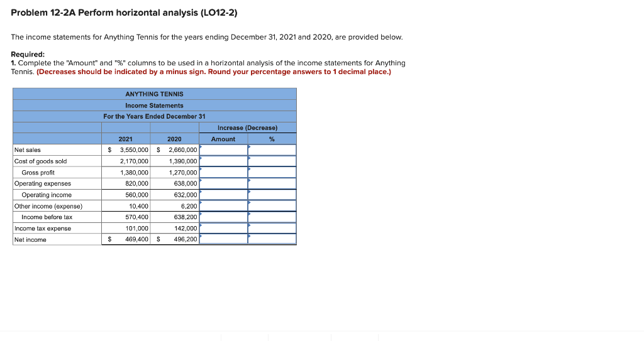This screenshot has width=644, height=341.
Task: Click the 2020 gross profit 1,270,000
Action: tap(183, 173)
